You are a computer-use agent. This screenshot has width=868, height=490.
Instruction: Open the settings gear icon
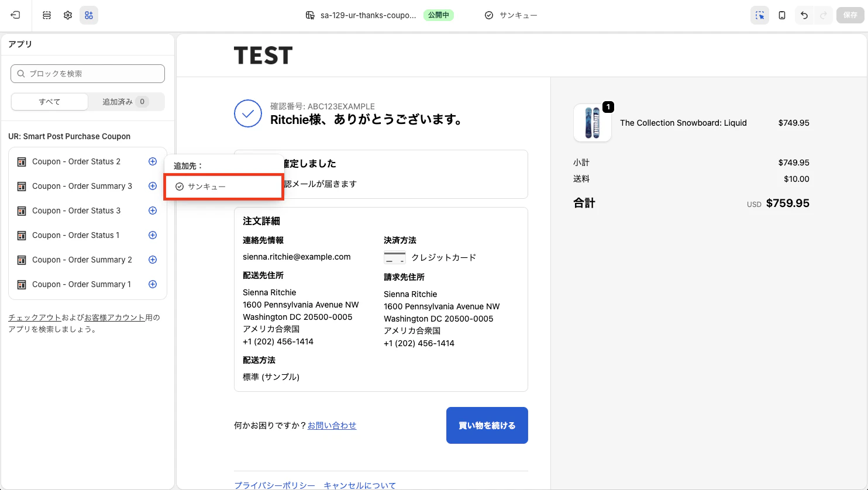68,15
